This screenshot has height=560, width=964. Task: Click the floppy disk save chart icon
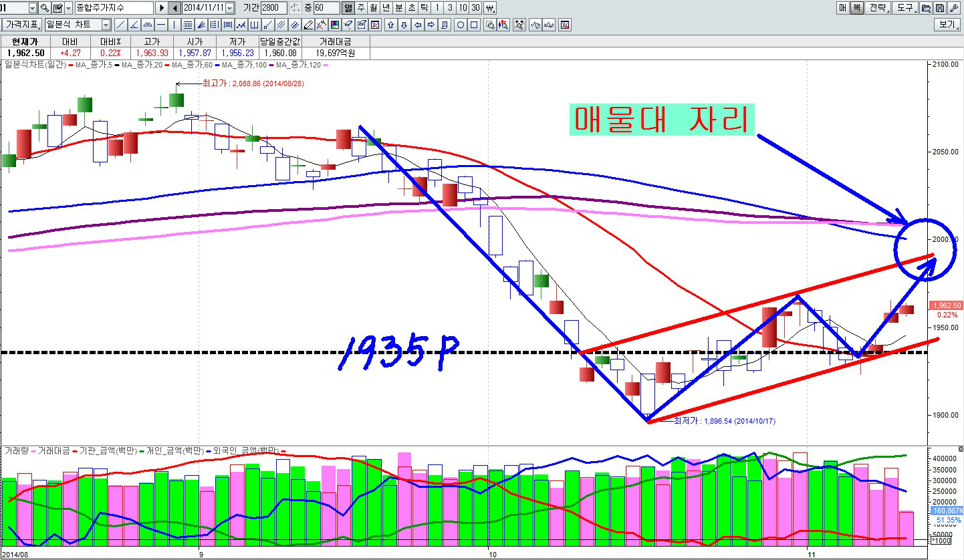click(939, 8)
